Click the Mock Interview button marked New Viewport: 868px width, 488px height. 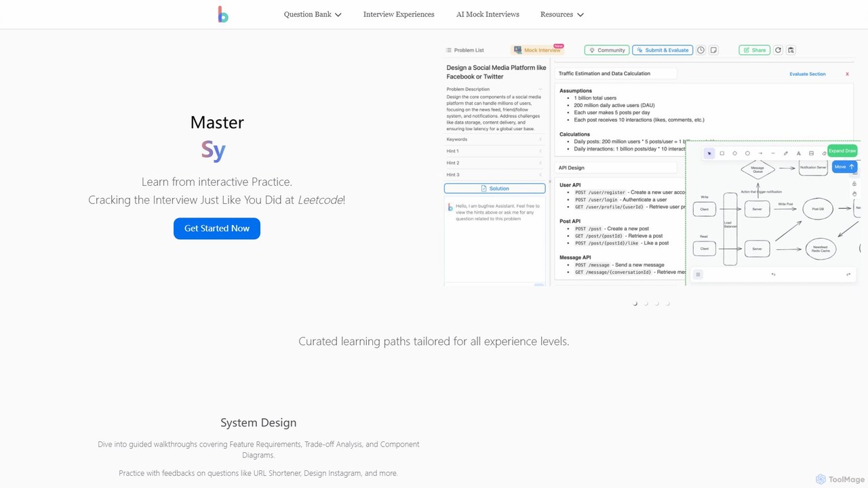pos(537,50)
